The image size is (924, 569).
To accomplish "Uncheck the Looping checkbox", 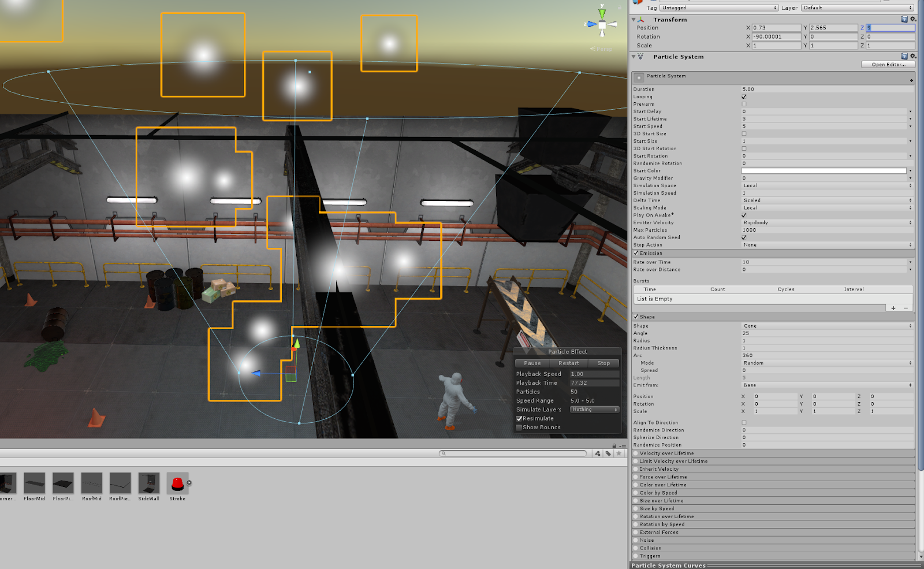I will [744, 96].
